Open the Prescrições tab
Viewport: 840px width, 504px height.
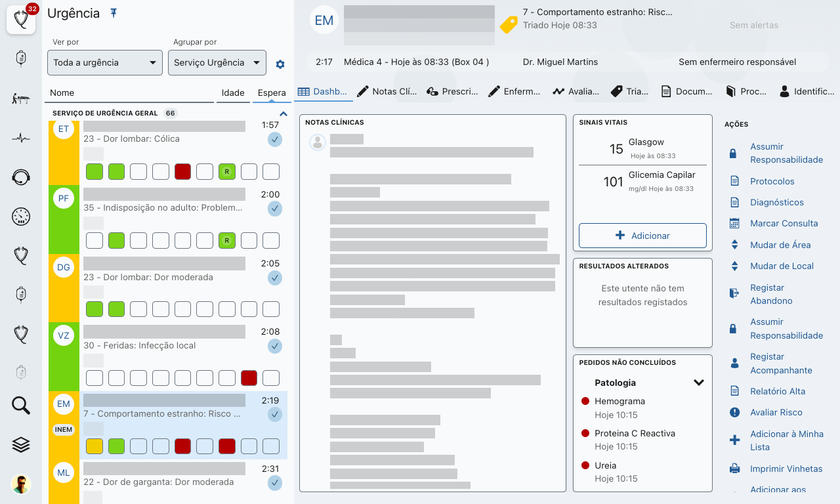point(452,92)
